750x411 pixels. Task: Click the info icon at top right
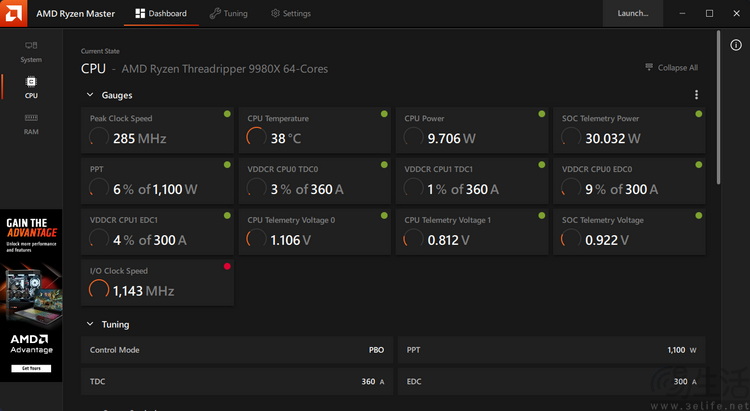[736, 45]
